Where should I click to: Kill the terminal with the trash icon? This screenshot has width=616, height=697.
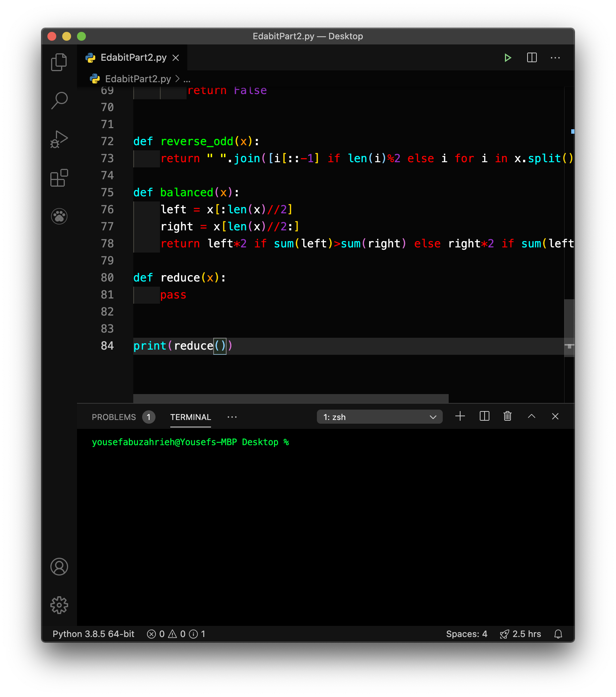click(x=507, y=416)
